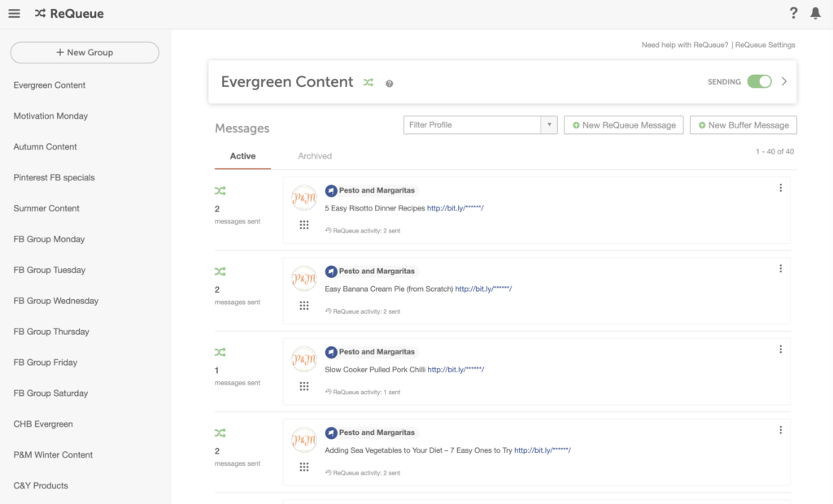Select Autumn Content group

[x=46, y=146]
